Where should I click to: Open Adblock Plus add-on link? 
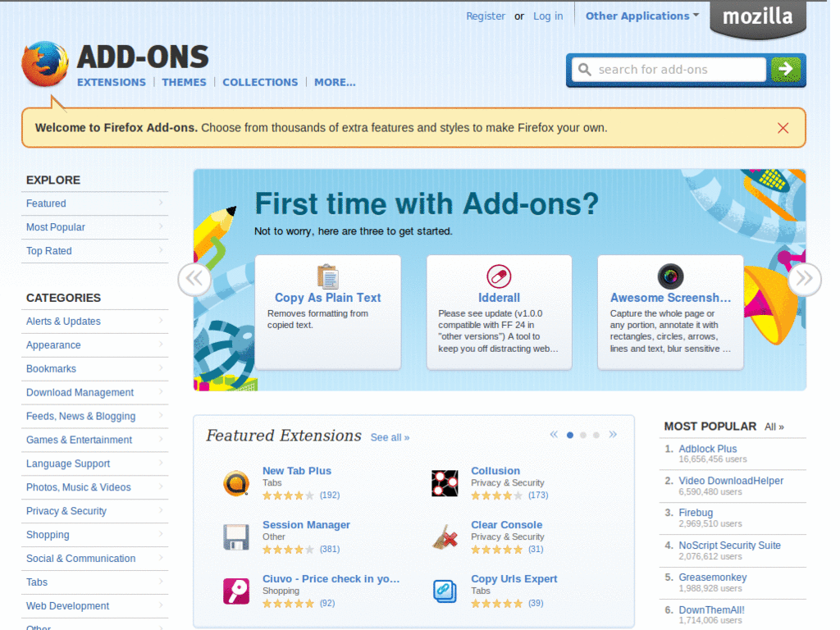[x=708, y=449]
